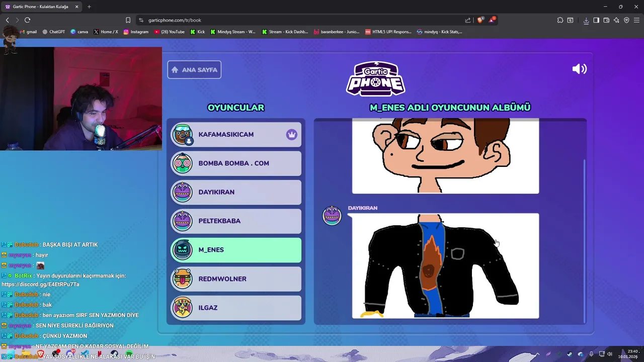Select player REDMWOLNER

pyautogui.click(x=236, y=279)
